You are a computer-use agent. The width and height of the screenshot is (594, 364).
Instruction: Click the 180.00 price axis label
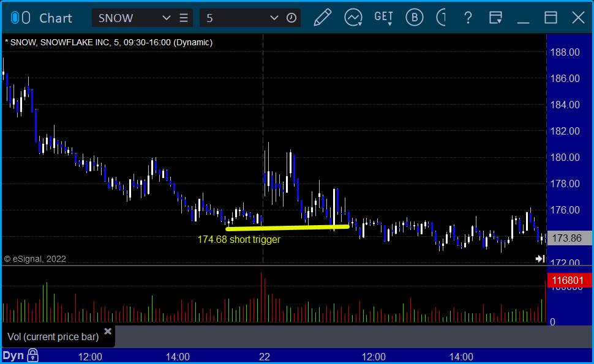coord(565,157)
